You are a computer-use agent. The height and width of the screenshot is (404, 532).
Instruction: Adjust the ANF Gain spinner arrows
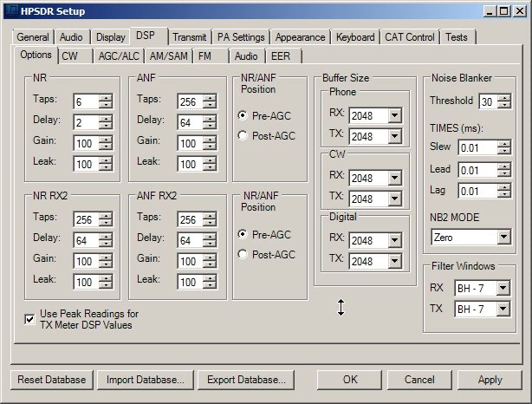pyautogui.click(x=210, y=143)
